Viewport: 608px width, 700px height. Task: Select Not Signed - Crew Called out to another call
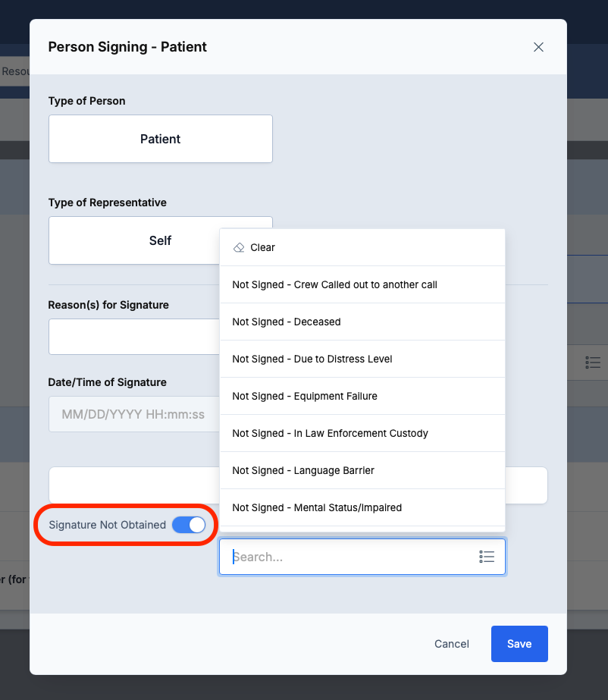[x=334, y=284]
